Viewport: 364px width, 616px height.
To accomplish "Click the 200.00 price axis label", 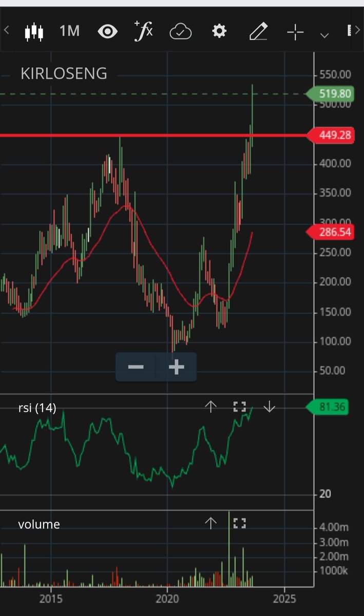I will tap(335, 282).
